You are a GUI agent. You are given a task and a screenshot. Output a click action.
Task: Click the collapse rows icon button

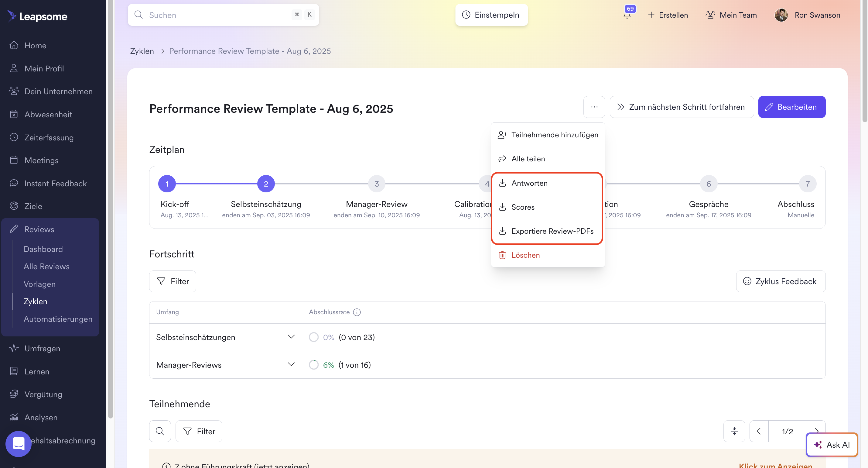734,431
